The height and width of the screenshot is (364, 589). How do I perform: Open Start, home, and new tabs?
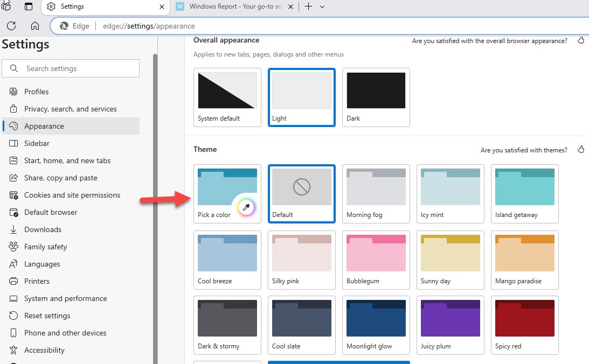pos(71,160)
